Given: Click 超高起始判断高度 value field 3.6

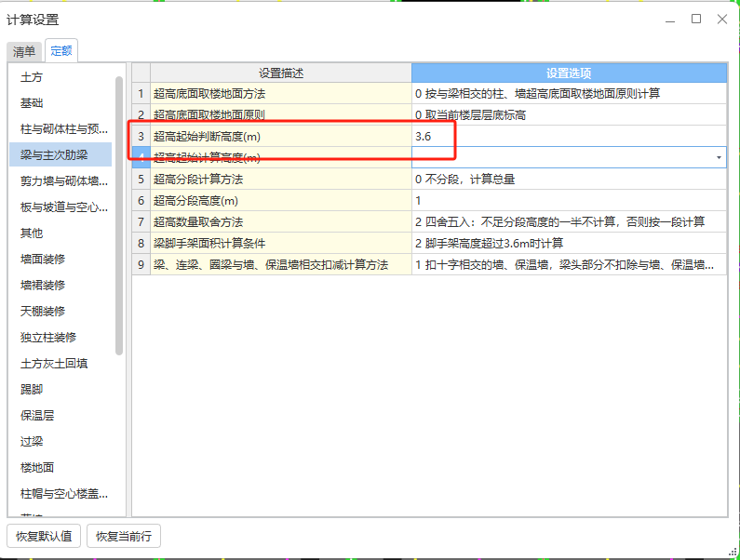Looking at the screenshot, I should (568, 137).
